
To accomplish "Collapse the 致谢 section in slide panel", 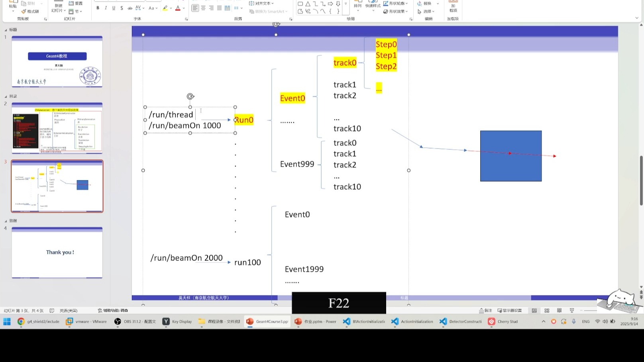I will tap(6, 221).
